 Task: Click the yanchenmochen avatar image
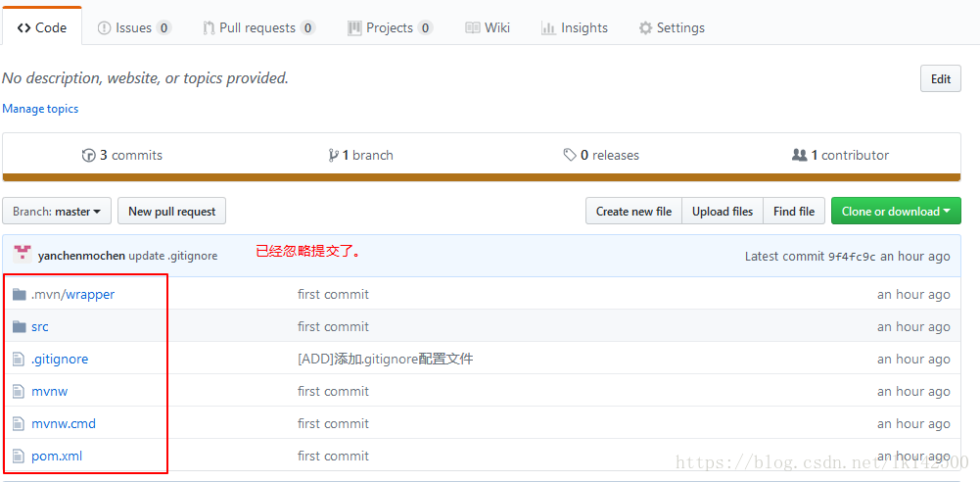[23, 254]
